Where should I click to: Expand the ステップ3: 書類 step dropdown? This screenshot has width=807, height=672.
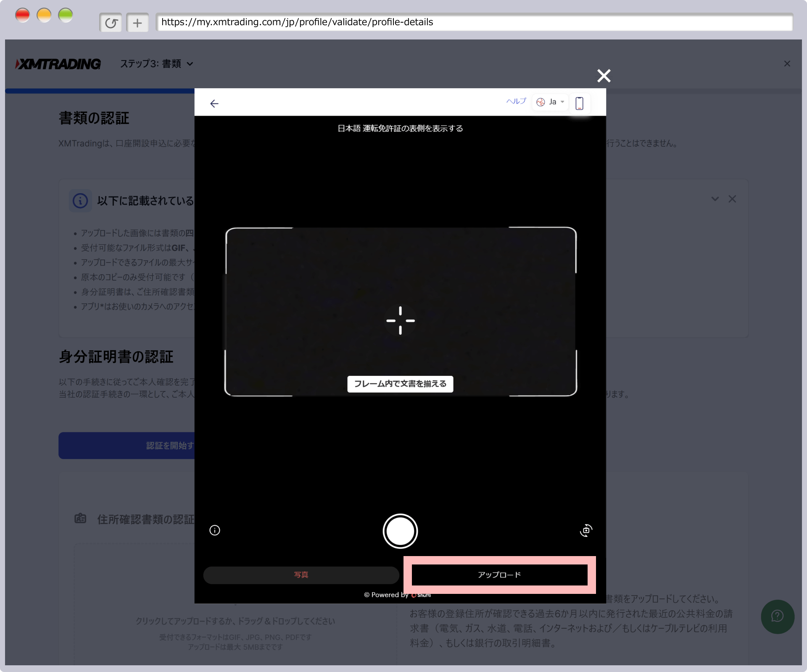tap(157, 64)
